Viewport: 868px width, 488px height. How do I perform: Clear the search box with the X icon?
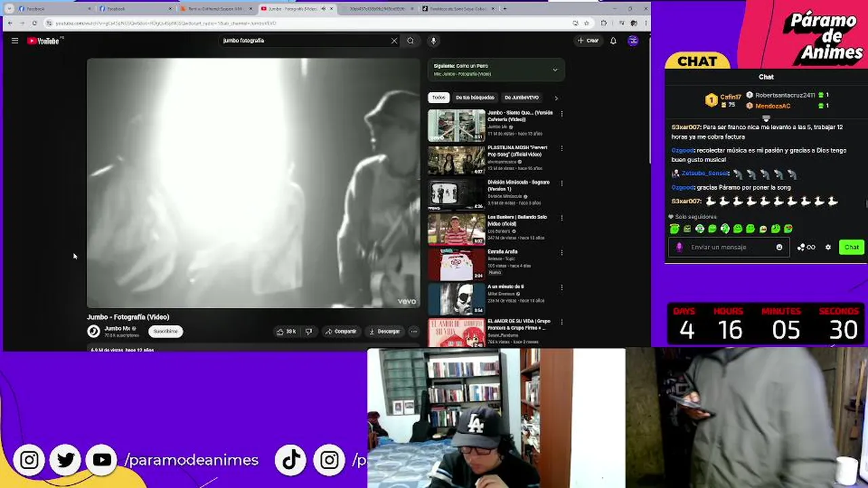pos(394,41)
